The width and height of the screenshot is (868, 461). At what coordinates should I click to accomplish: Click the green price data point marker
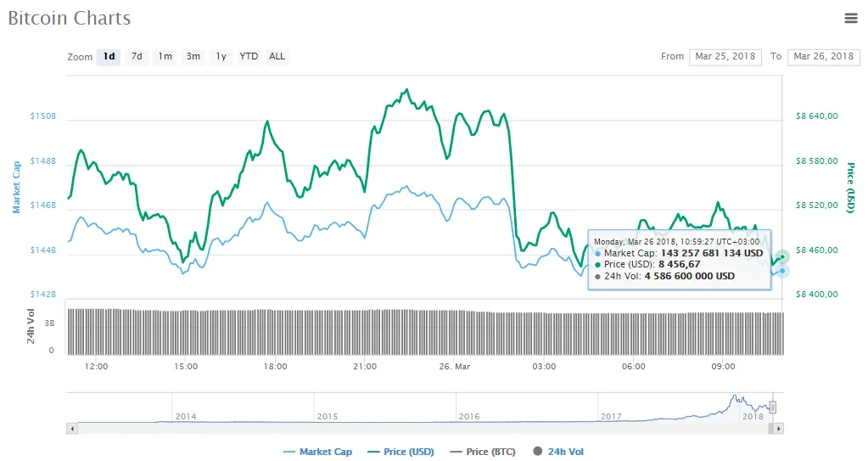782,256
